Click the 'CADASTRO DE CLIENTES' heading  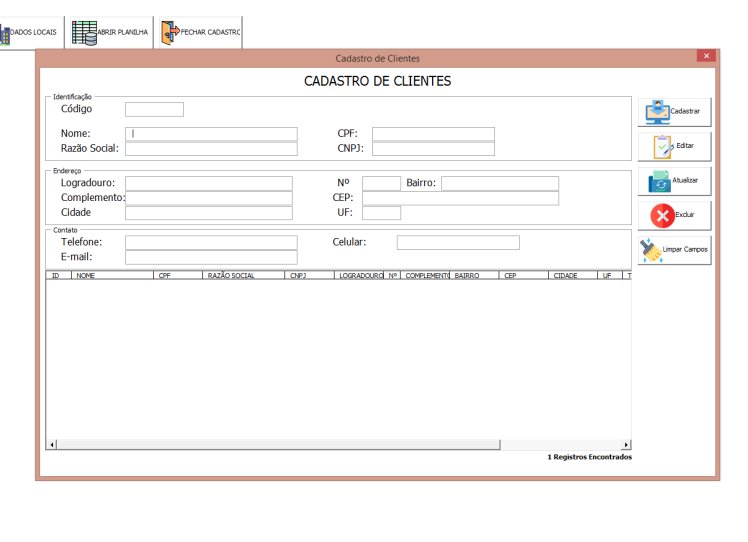(377, 81)
